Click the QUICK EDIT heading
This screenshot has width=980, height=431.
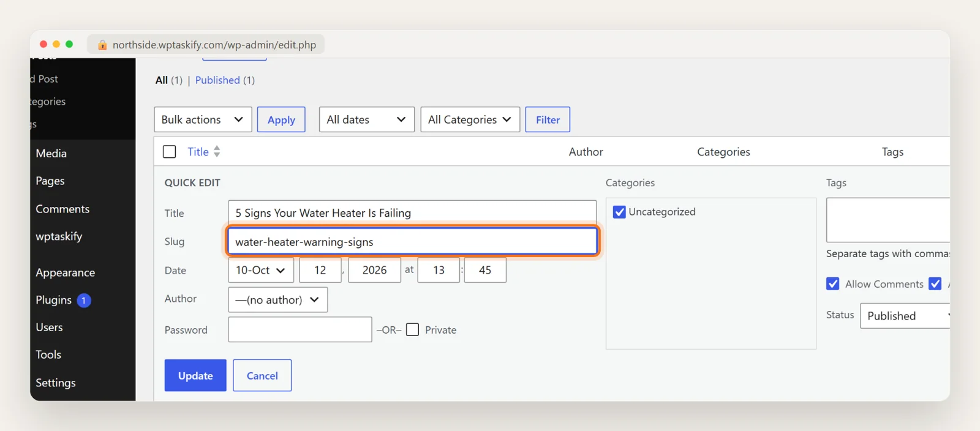tap(192, 182)
